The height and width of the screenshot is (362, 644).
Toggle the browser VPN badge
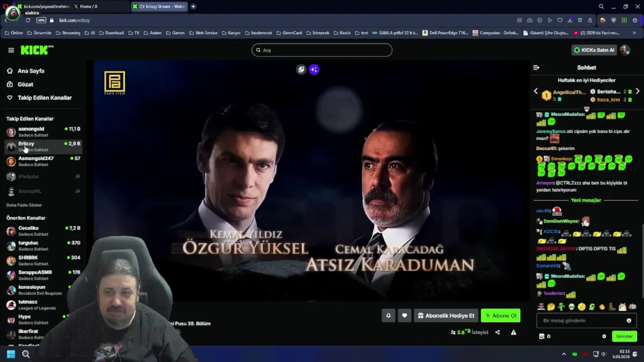point(41,20)
